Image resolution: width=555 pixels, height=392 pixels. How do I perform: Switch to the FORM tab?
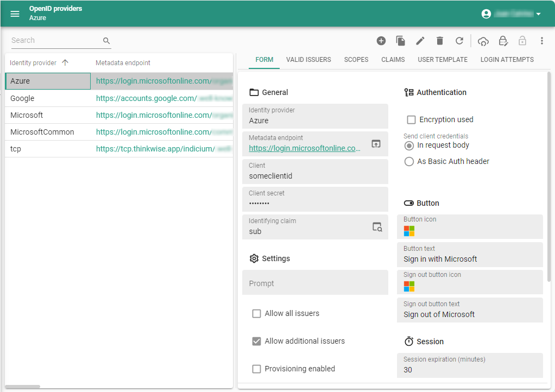click(x=264, y=59)
